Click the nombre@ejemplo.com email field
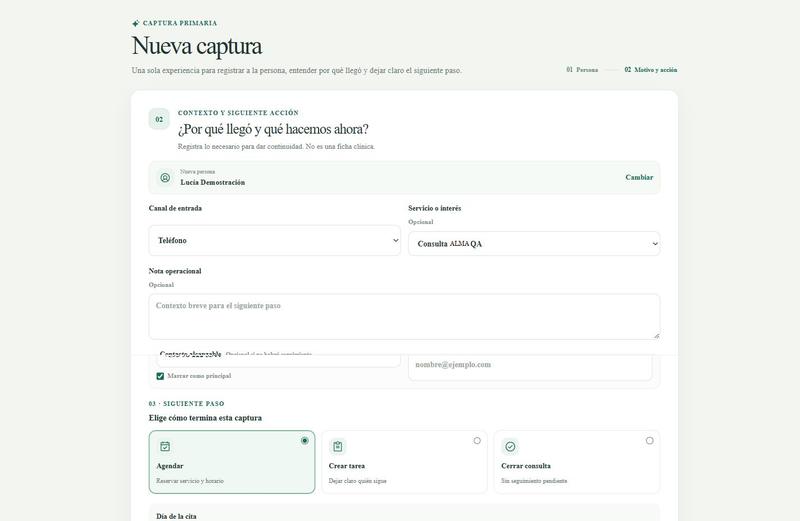The height and width of the screenshot is (521, 800). pos(530,365)
